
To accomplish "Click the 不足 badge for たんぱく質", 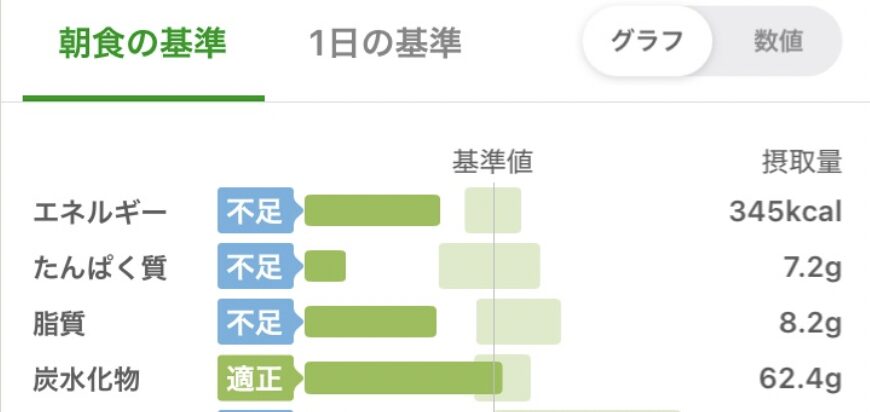I will click(255, 267).
